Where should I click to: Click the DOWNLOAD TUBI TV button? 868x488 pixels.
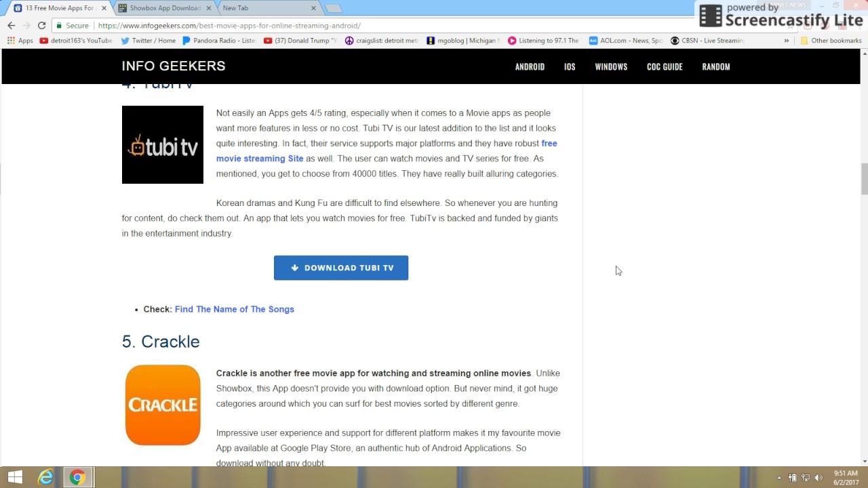click(341, 268)
